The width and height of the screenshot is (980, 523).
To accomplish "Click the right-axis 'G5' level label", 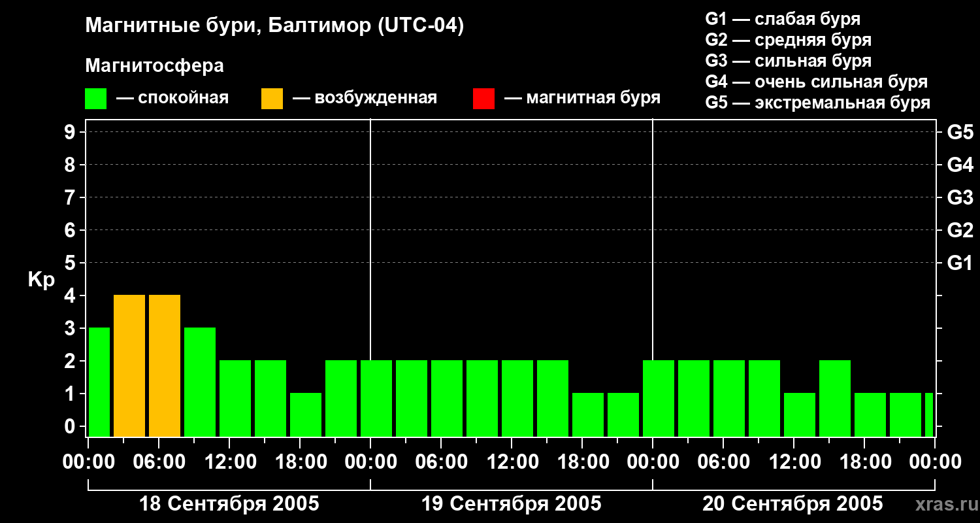I will (x=960, y=132).
